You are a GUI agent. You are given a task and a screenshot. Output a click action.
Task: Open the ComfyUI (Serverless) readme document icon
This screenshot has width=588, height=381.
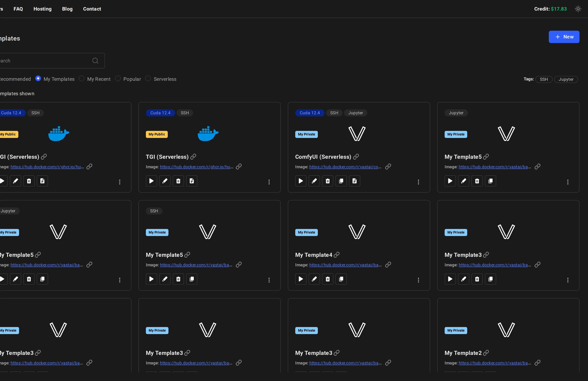pos(355,181)
